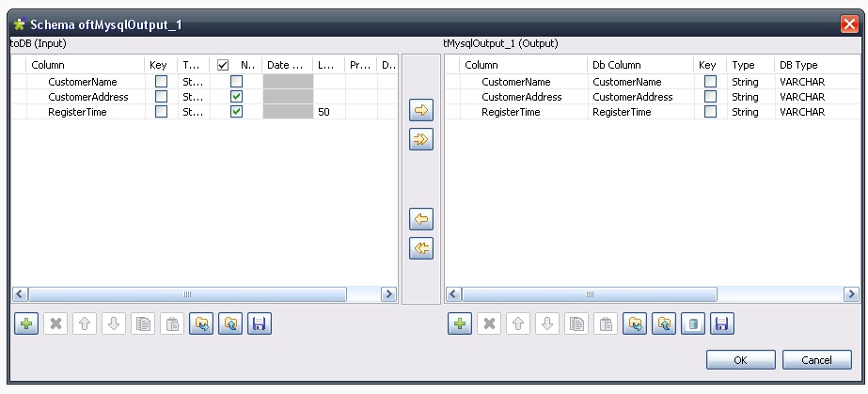Check the Key box for RegisterTime in the input schema
This screenshot has width=868, height=394.
161,112
